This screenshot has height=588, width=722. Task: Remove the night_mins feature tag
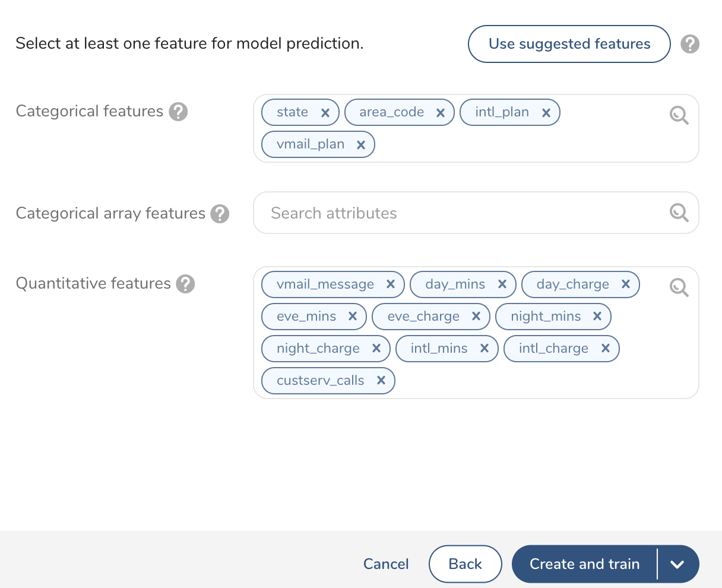coord(597,317)
